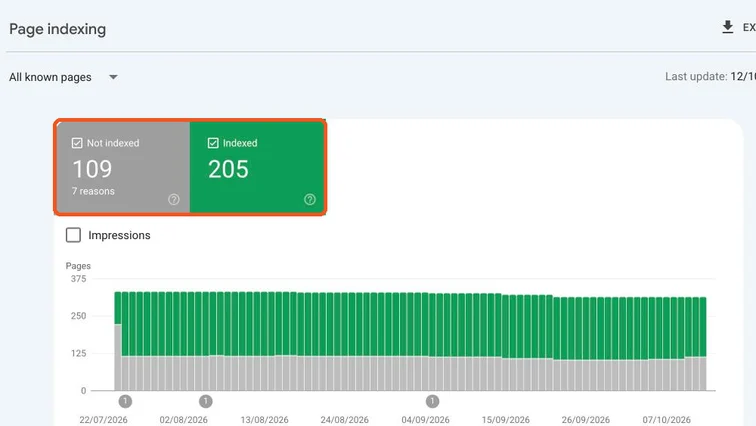
Task: Open help icon on Not indexed card
Action: click(x=174, y=200)
